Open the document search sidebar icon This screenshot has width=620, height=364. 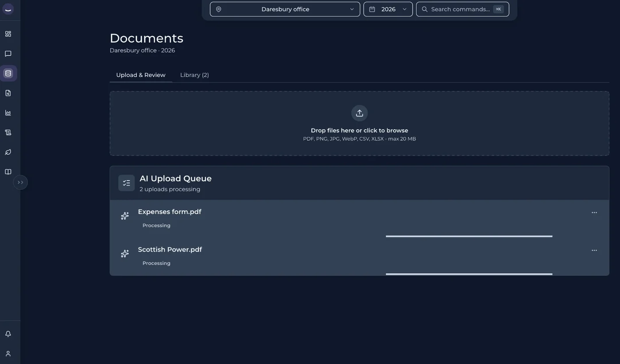[x=8, y=93]
